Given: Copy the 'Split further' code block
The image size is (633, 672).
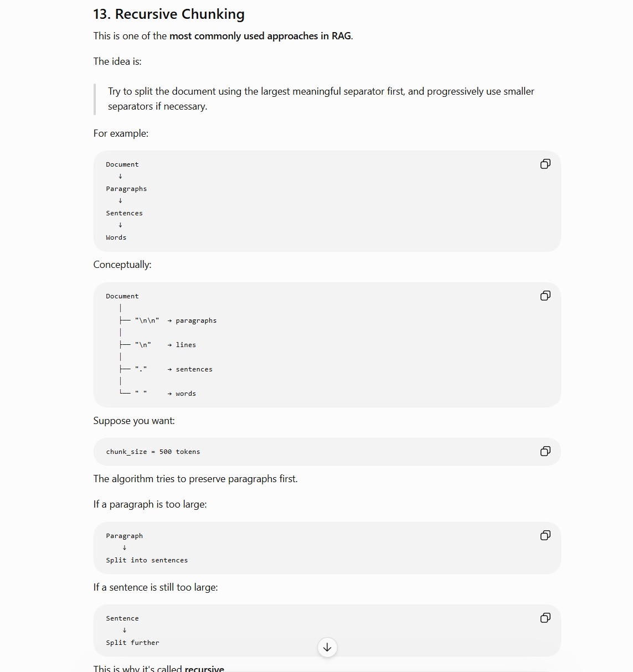Looking at the screenshot, I should [x=545, y=618].
